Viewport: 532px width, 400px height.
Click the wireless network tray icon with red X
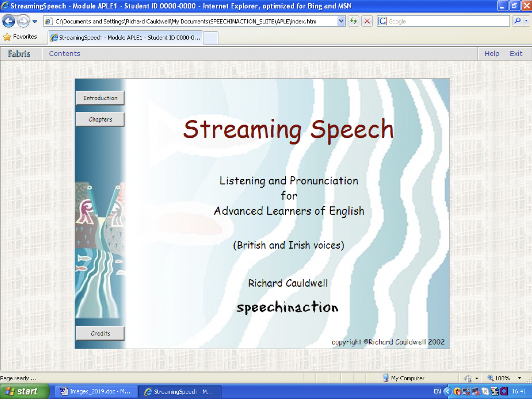pos(466,392)
